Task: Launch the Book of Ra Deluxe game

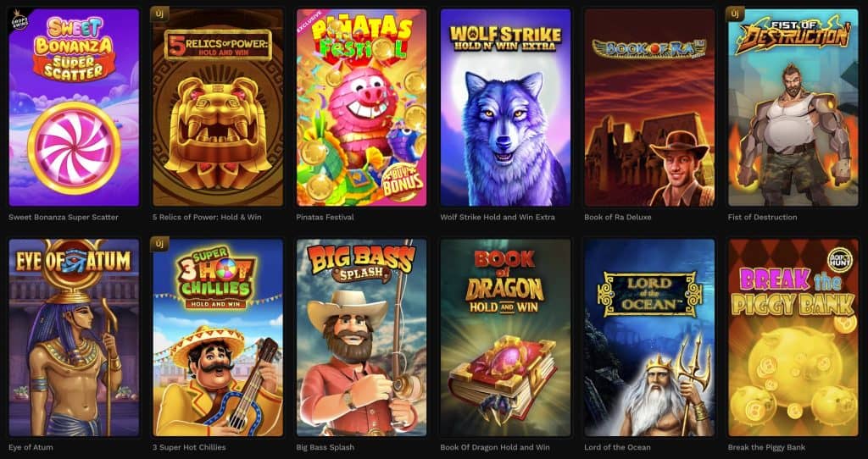Action: tap(649, 108)
